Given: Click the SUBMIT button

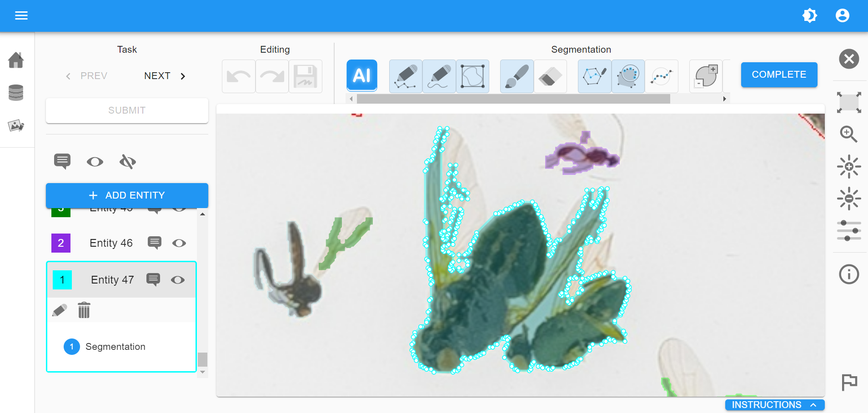Looking at the screenshot, I should [x=127, y=110].
